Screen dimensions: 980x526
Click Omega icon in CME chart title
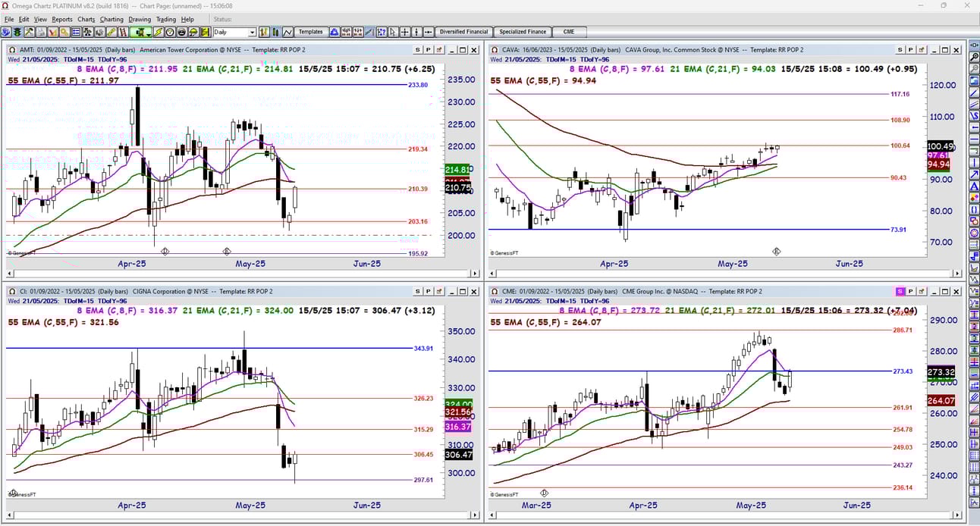point(494,291)
